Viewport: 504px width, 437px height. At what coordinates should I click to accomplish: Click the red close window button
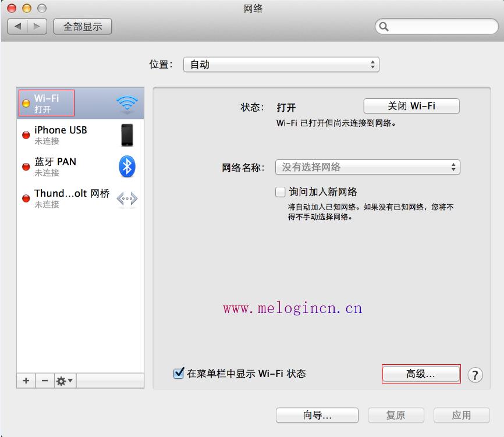(x=12, y=8)
